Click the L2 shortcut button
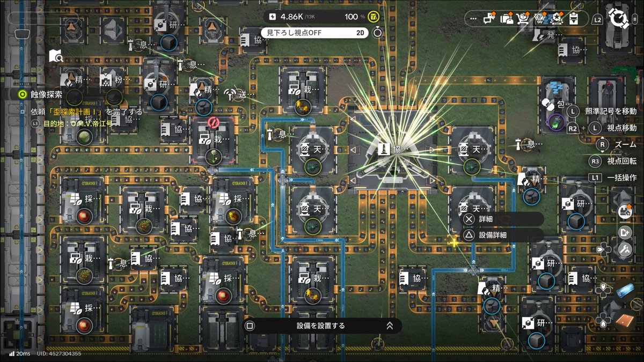Viewport: 644px width, 362px height. click(x=598, y=19)
